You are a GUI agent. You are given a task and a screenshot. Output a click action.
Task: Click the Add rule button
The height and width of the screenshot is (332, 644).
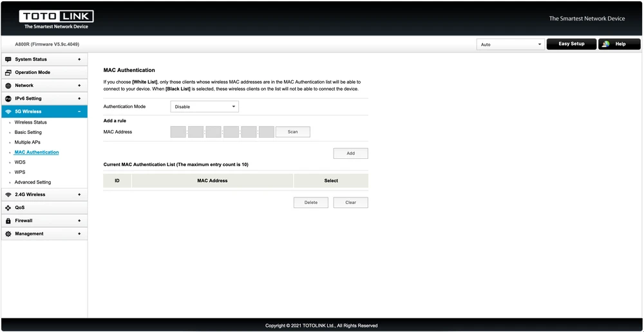tap(350, 154)
